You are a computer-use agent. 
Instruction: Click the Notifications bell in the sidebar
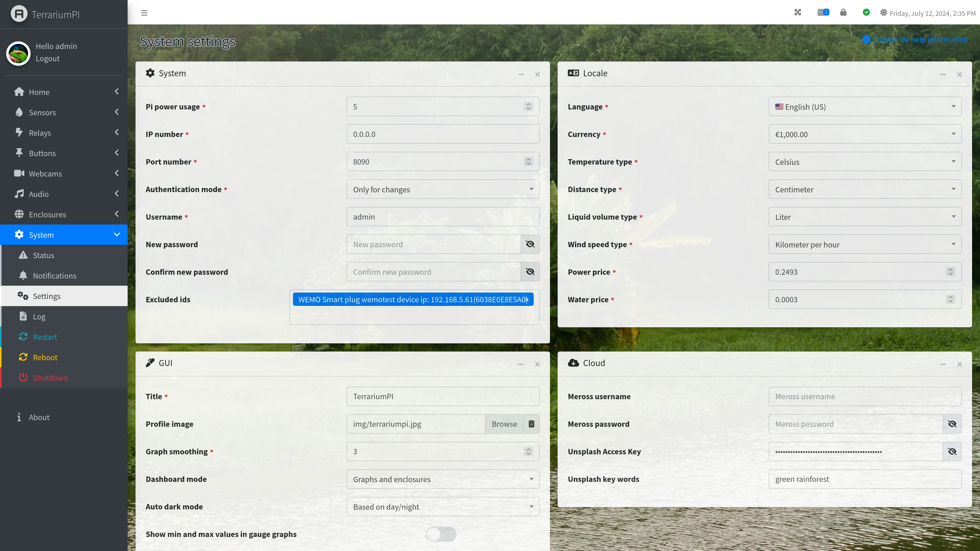[54, 275]
